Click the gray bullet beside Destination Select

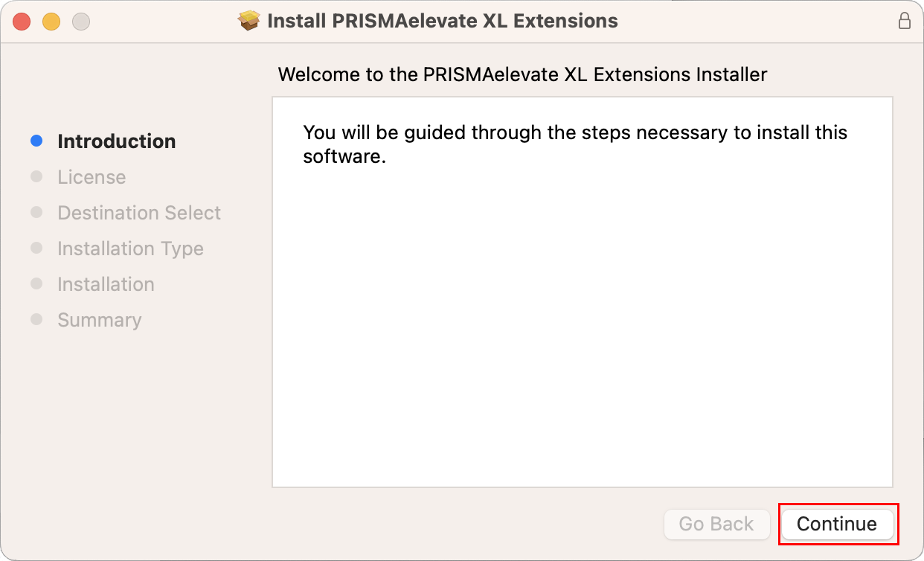pyautogui.click(x=36, y=212)
